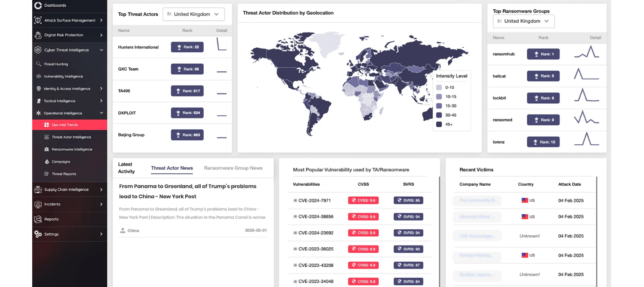Screen dimensions: 644x287
Task: Click the Campaigns flame icon
Action: pyautogui.click(x=47, y=161)
